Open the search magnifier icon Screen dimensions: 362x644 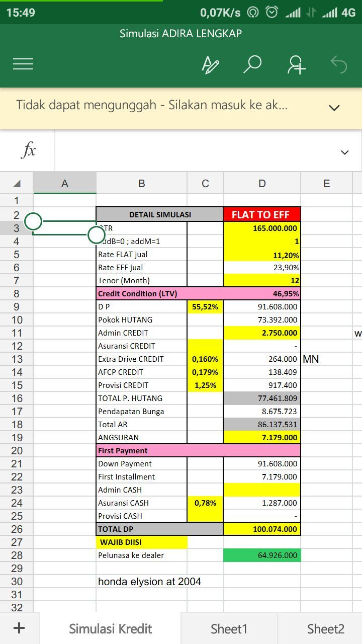pos(252,64)
